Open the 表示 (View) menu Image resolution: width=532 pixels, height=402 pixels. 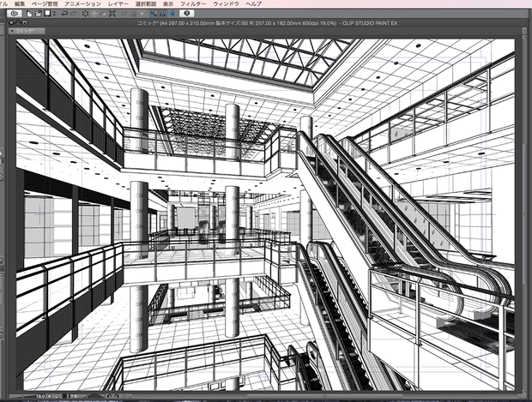pos(168,4)
